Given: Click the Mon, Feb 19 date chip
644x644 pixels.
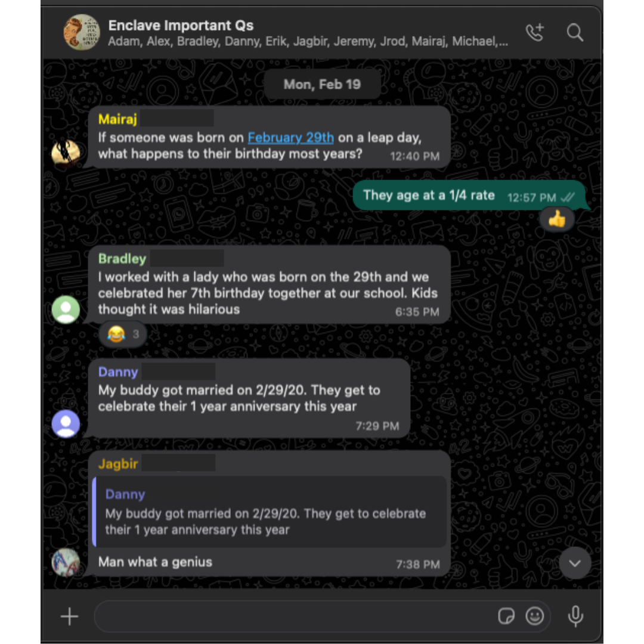Looking at the screenshot, I should pyautogui.click(x=322, y=84).
